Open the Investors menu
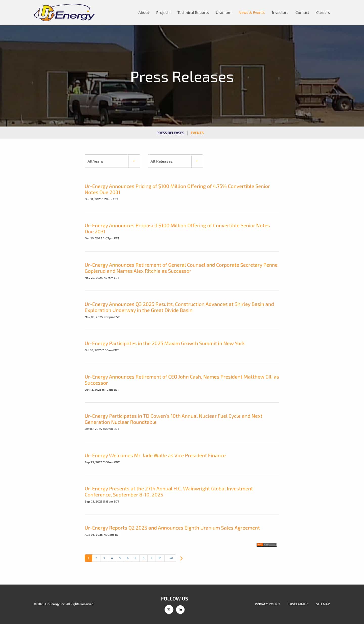 280,13
